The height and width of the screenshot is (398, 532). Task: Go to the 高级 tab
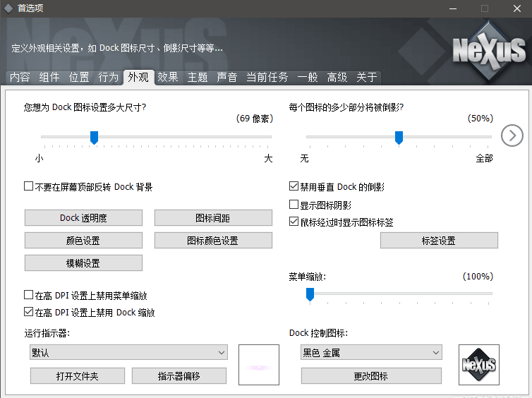pos(337,78)
